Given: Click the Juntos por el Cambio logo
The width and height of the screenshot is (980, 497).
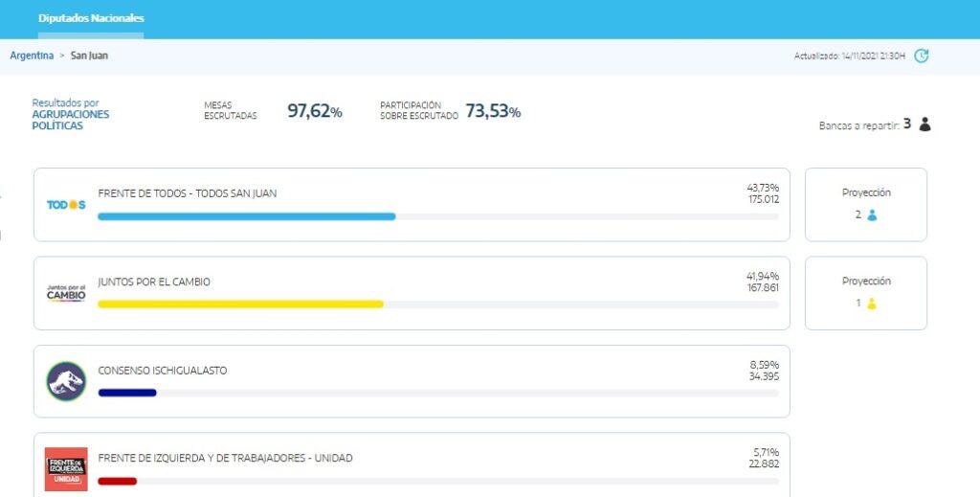Looking at the screenshot, I should pos(66,293).
